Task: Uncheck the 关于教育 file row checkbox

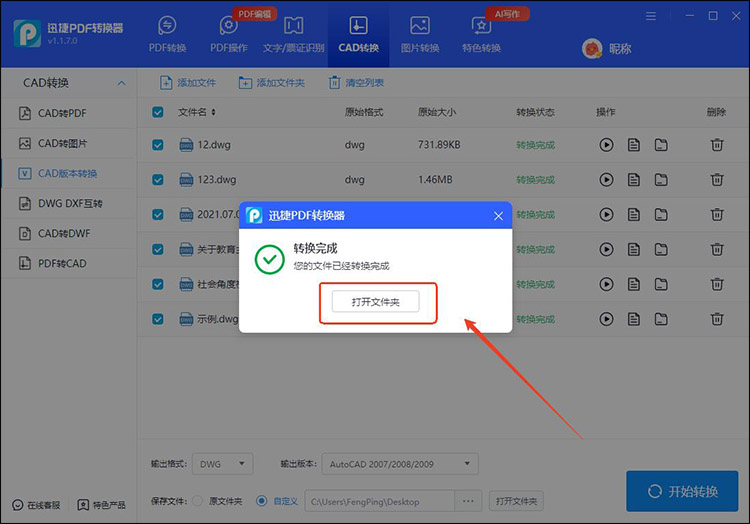Action: (158, 250)
